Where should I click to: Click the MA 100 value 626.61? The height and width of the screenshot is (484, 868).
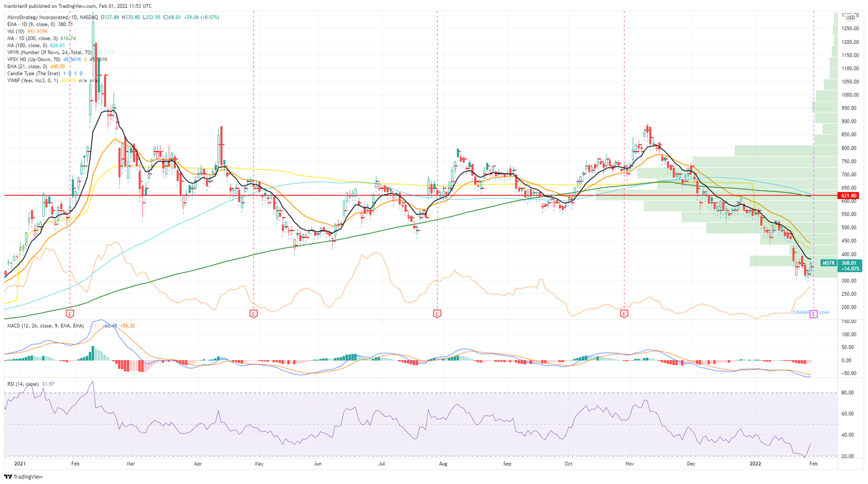pos(58,45)
